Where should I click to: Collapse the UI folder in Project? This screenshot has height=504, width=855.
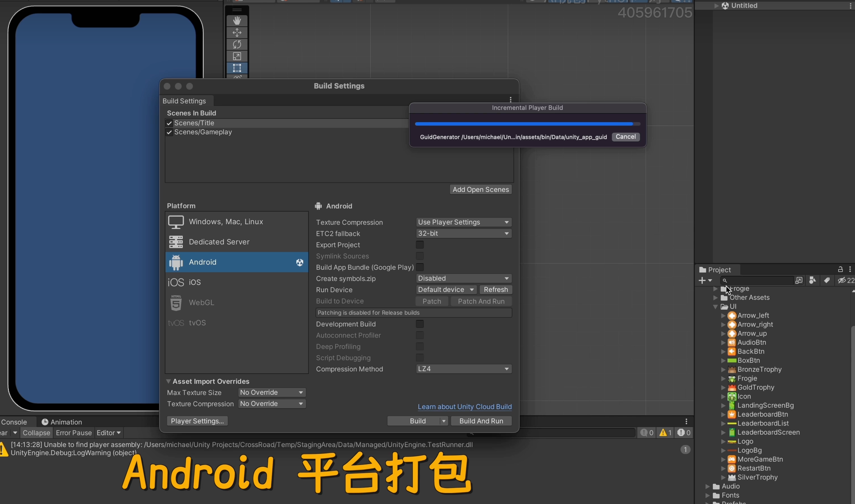tap(715, 307)
